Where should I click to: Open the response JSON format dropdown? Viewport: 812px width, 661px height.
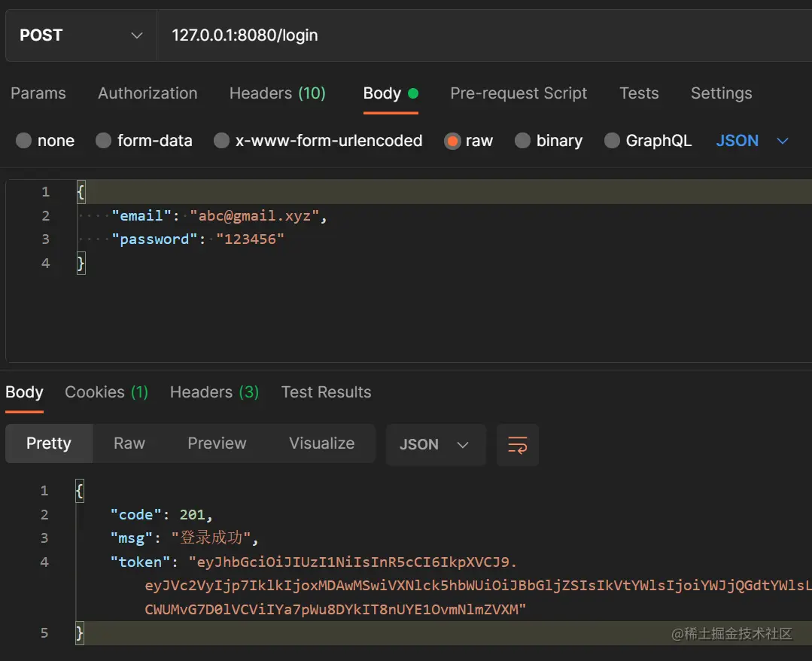[436, 444]
